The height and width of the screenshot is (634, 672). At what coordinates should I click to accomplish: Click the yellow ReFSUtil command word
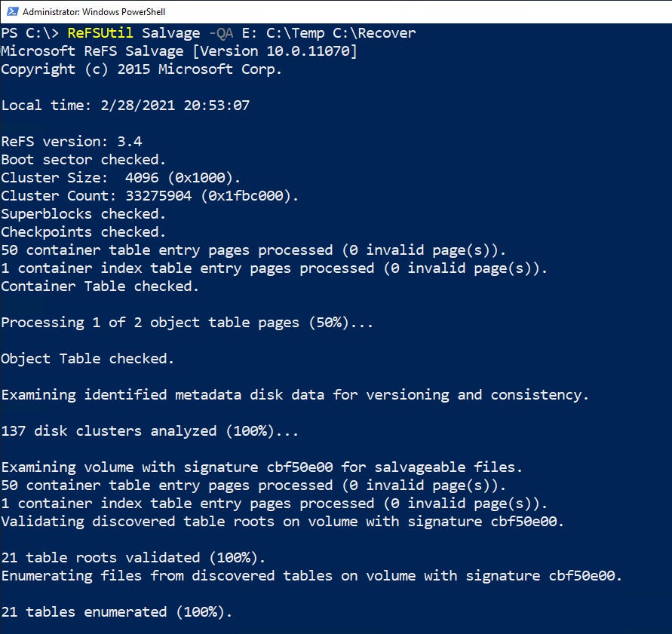(x=97, y=33)
